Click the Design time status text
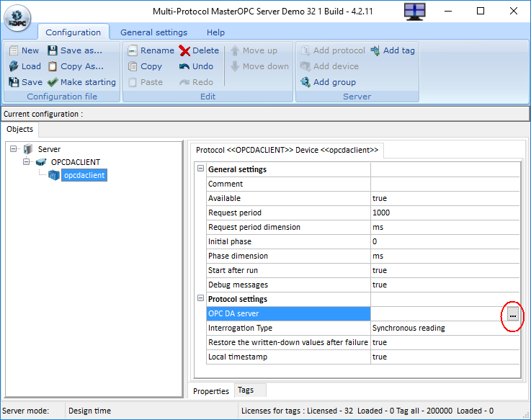The width and height of the screenshot is (531, 420). [x=89, y=411]
